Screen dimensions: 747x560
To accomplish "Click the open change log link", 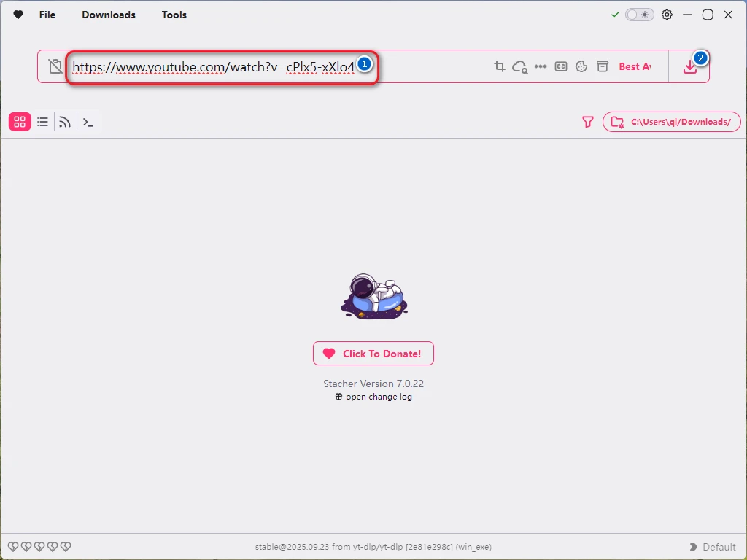I will [x=373, y=397].
